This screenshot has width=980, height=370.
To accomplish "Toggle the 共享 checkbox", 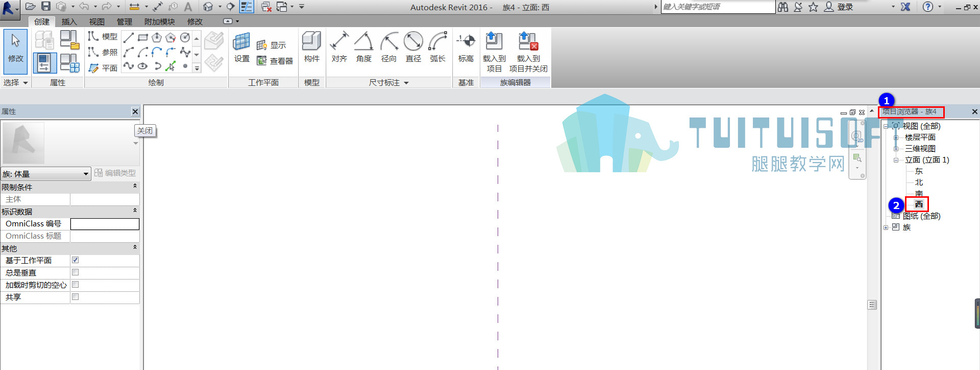I will [75, 297].
